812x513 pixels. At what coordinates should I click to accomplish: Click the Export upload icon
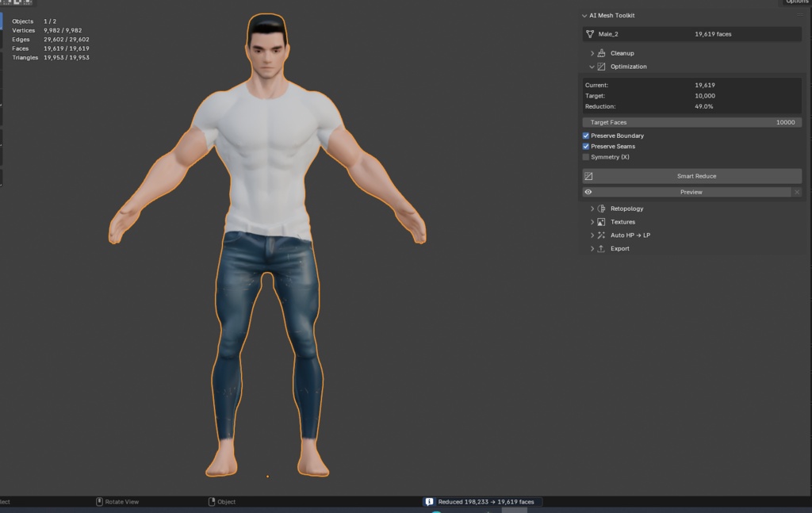[x=601, y=248]
